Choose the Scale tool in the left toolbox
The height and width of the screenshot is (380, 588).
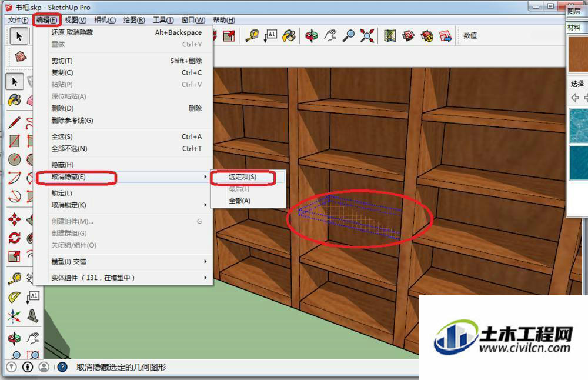point(15,256)
